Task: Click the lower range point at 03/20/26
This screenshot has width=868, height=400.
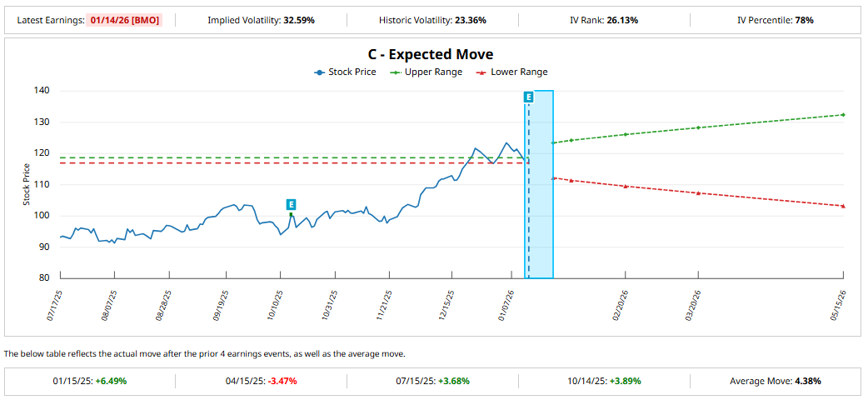Action: click(698, 192)
